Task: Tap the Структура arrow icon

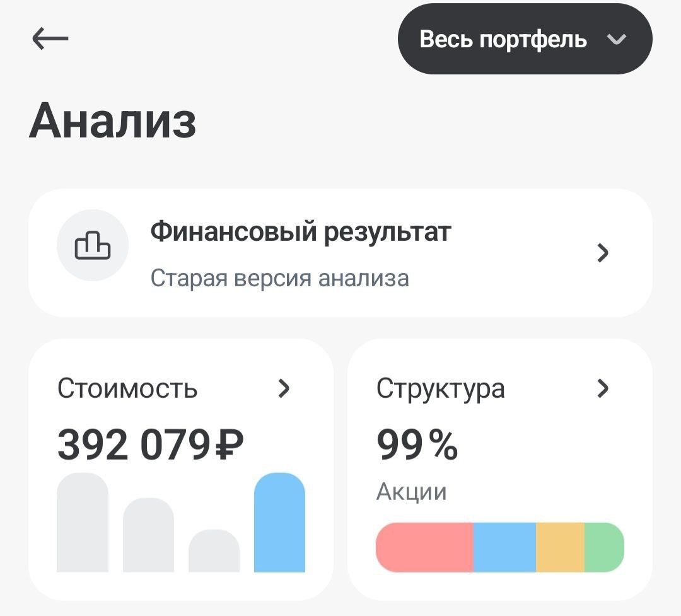Action: (x=604, y=389)
